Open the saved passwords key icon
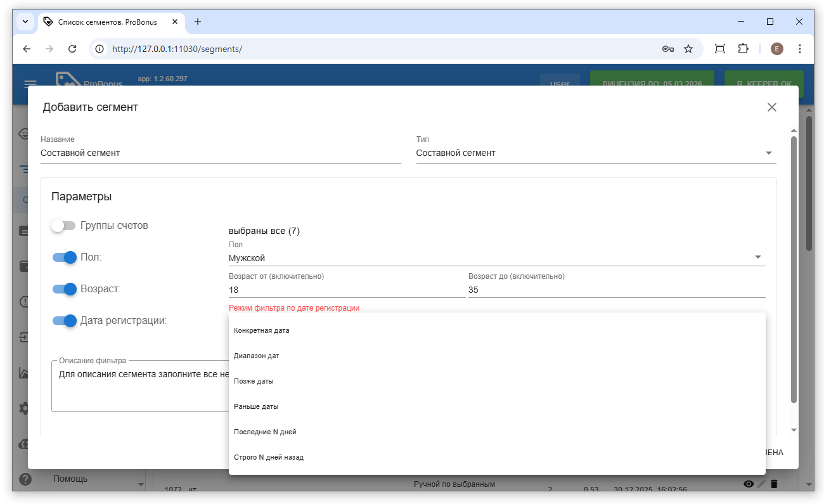 pyautogui.click(x=667, y=49)
